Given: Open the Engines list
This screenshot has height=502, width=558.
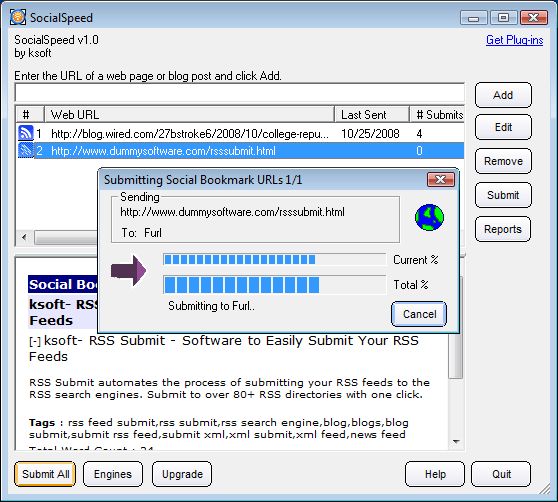Looking at the screenshot, I should tap(113, 474).
